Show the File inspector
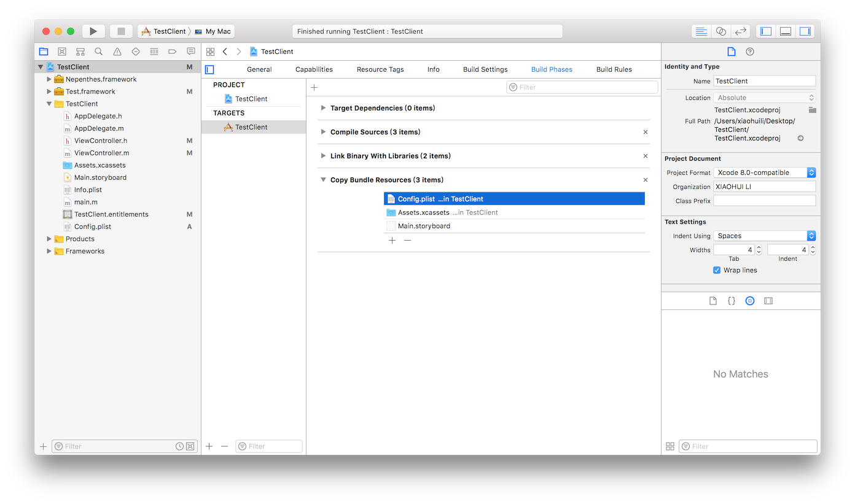The width and height of the screenshot is (855, 504). click(732, 52)
